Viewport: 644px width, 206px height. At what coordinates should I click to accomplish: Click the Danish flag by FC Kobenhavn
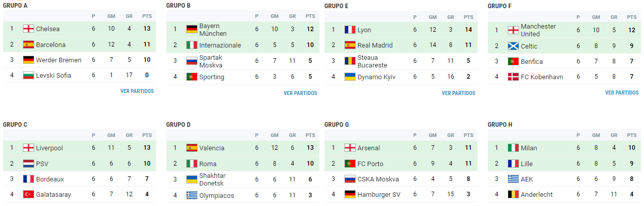513,77
